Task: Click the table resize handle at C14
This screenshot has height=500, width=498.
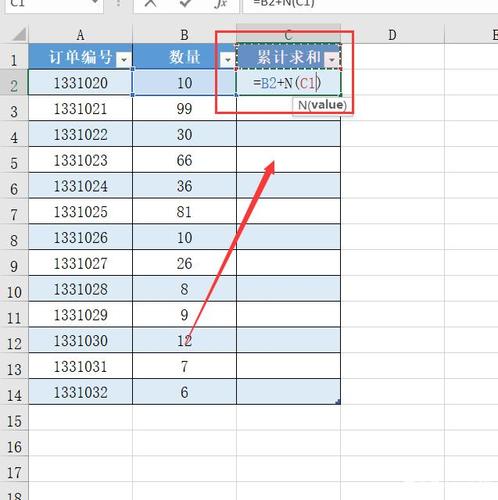Action: coord(338,402)
